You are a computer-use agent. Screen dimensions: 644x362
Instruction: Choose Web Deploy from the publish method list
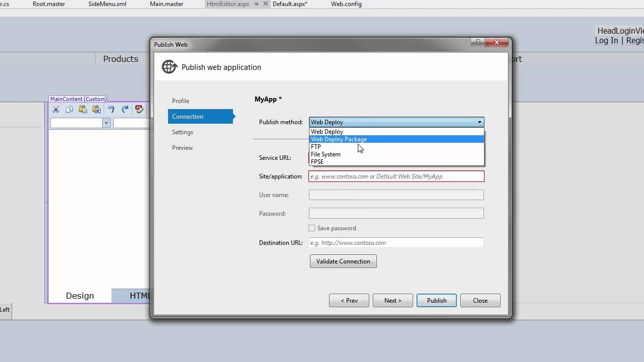[396, 132]
